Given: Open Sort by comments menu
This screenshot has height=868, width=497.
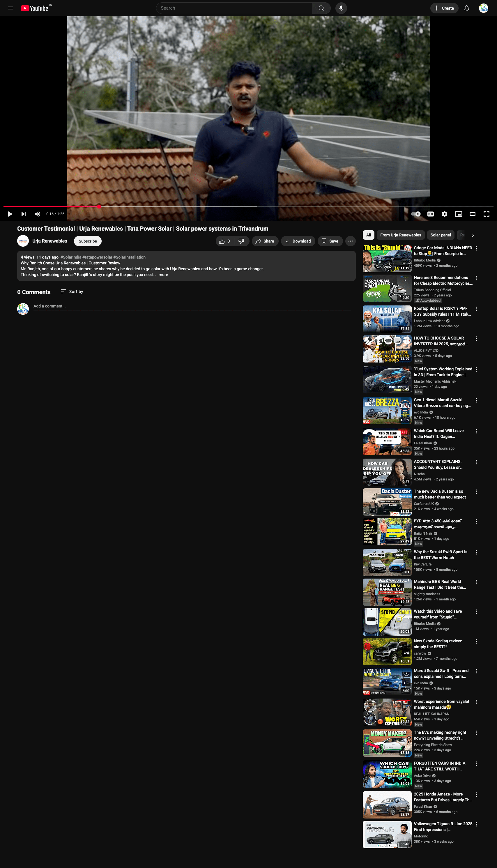Looking at the screenshot, I should point(72,291).
